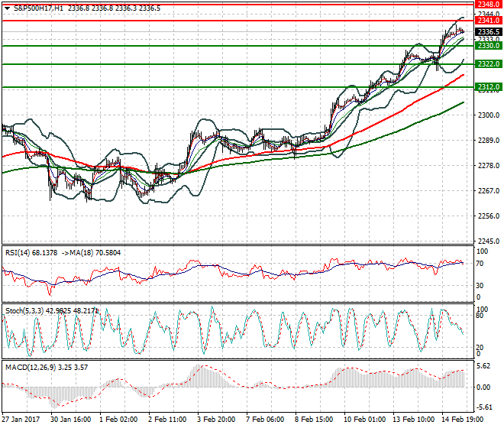Click the 10 Feb 01:00 time label
This screenshot has height=428, width=504.
(364, 420)
